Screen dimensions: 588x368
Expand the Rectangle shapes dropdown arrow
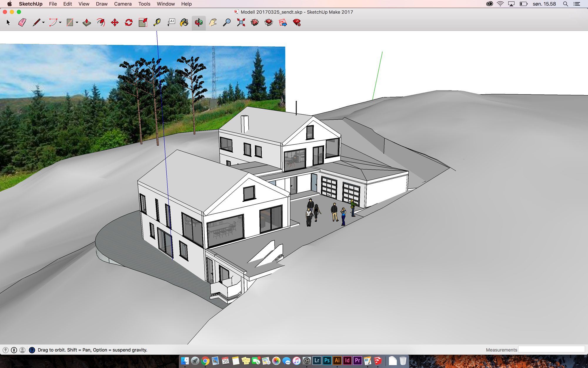[x=77, y=23]
